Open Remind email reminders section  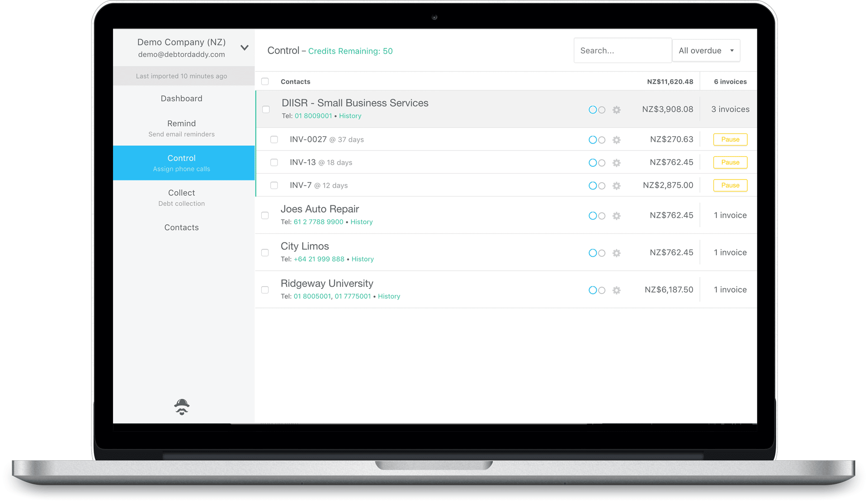click(182, 128)
